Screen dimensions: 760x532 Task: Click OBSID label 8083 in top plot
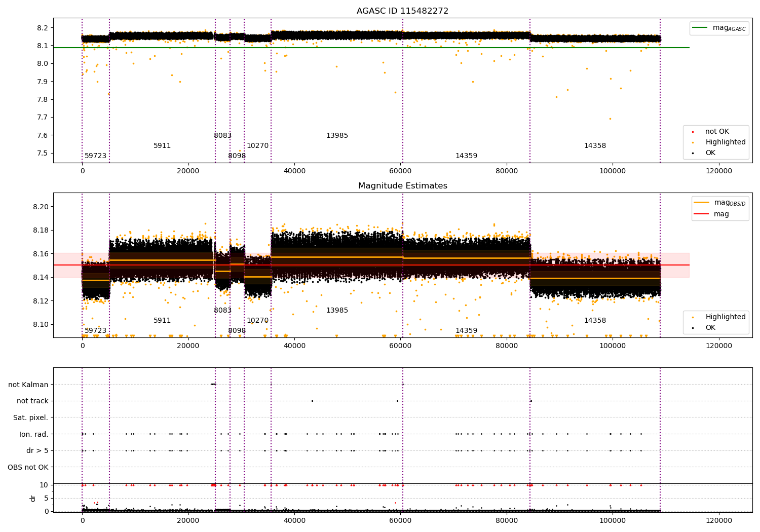[222, 136]
